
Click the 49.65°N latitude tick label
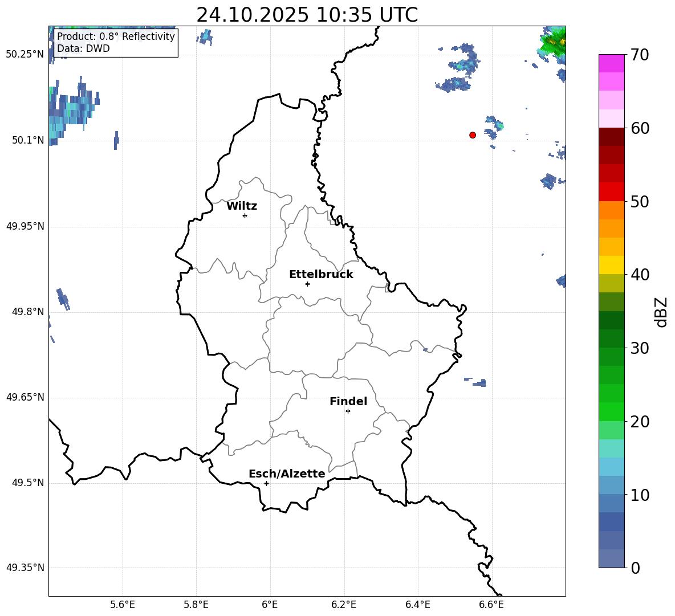[25, 397]
